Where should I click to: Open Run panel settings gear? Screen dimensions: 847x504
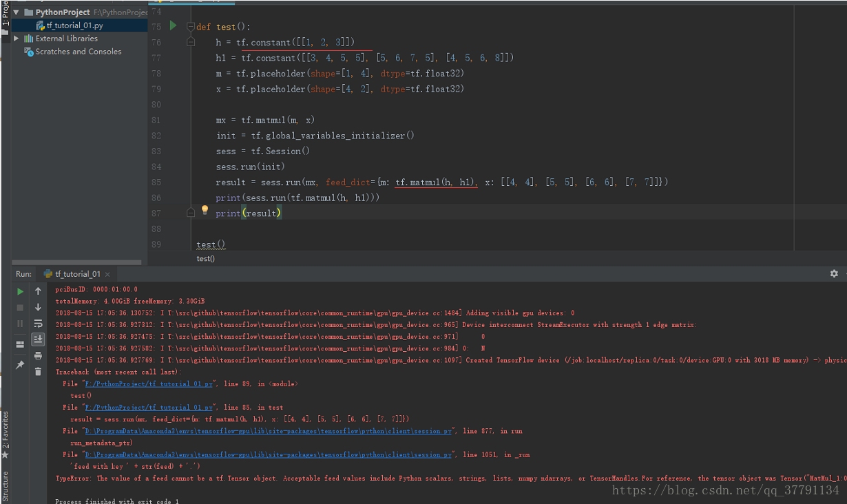pyautogui.click(x=834, y=273)
